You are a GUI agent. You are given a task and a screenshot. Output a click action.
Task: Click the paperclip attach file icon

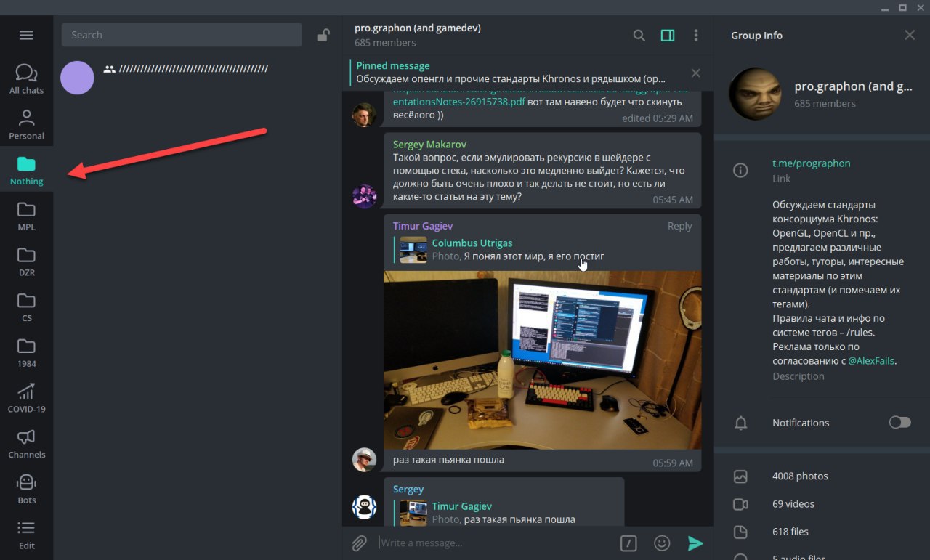[360, 543]
